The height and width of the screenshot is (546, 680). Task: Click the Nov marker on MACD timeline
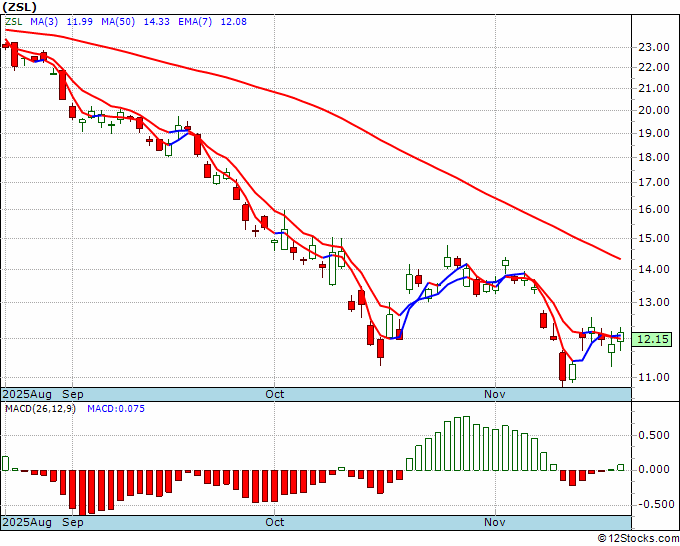coord(495,522)
